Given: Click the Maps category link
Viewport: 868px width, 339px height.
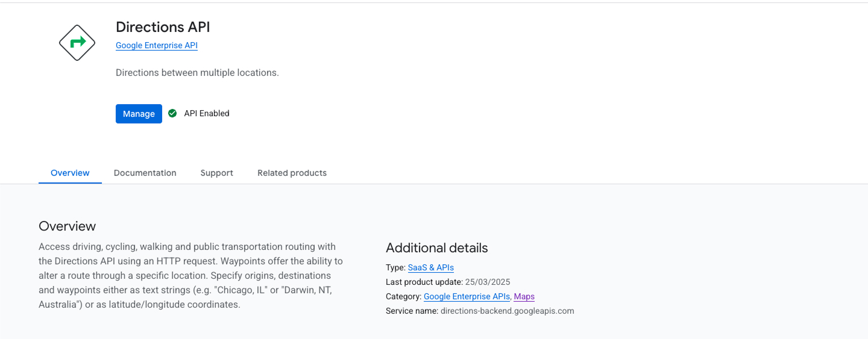Looking at the screenshot, I should click(x=524, y=296).
